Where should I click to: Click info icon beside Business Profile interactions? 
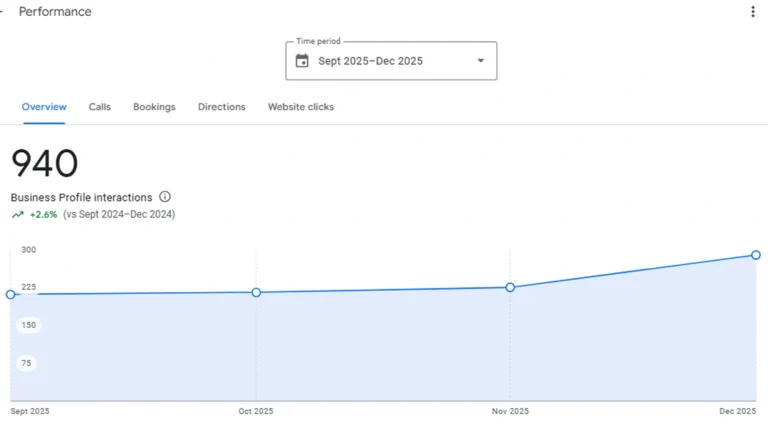(x=165, y=197)
